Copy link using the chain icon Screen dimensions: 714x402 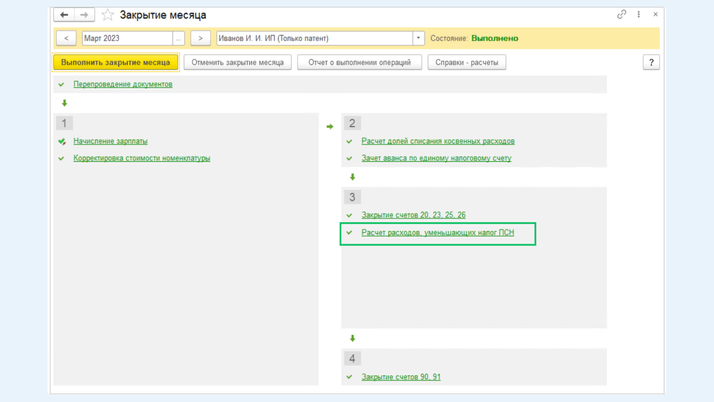621,15
